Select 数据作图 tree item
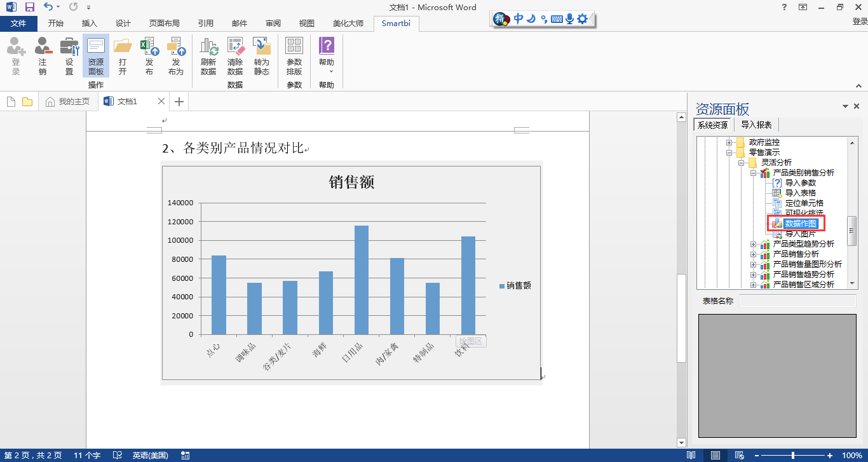Image resolution: width=868 pixels, height=462 pixels. pos(800,223)
